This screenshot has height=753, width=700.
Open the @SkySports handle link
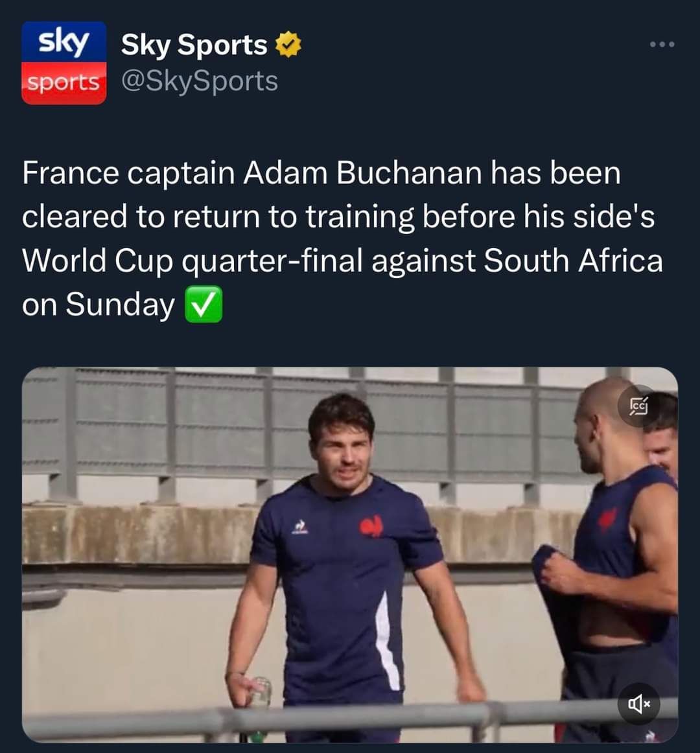tap(200, 81)
